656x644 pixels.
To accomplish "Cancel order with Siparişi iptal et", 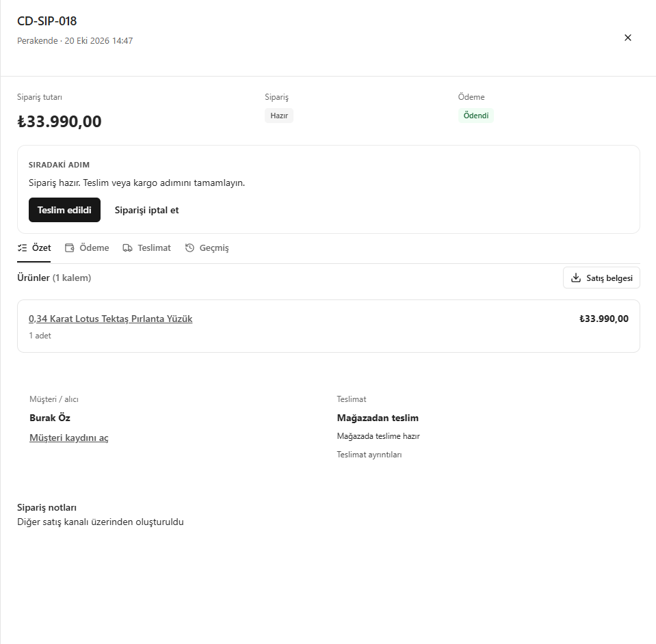I will 147,210.
